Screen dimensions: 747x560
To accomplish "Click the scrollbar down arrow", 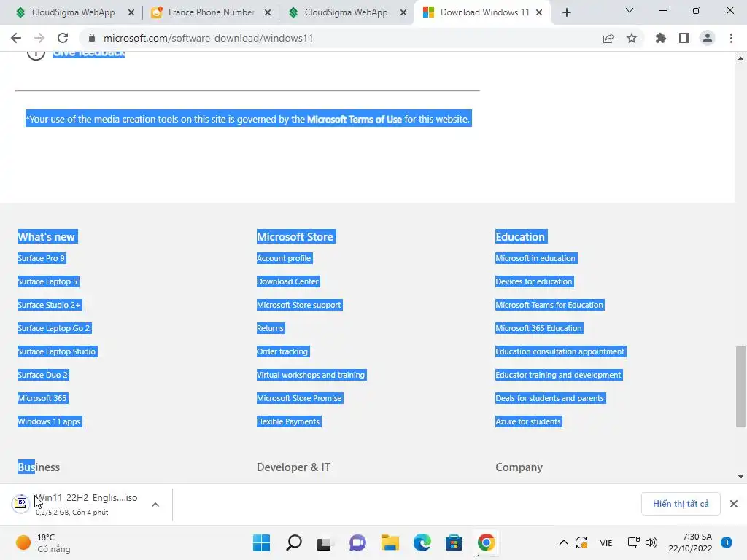I will tap(740, 477).
